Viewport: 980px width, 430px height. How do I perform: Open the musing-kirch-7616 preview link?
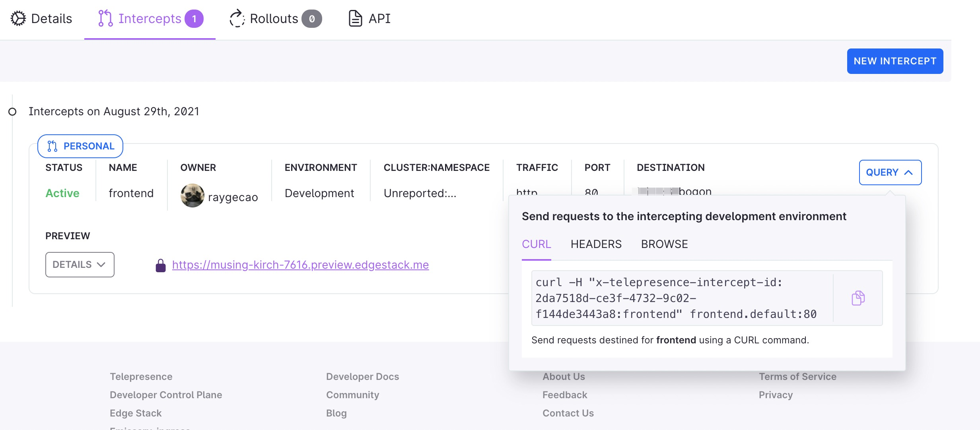tap(300, 265)
